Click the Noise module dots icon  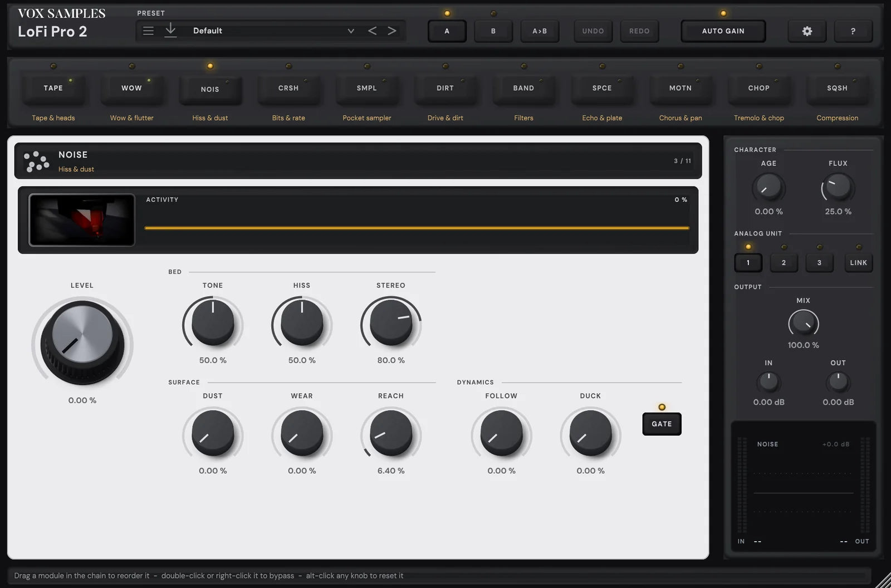click(x=37, y=161)
